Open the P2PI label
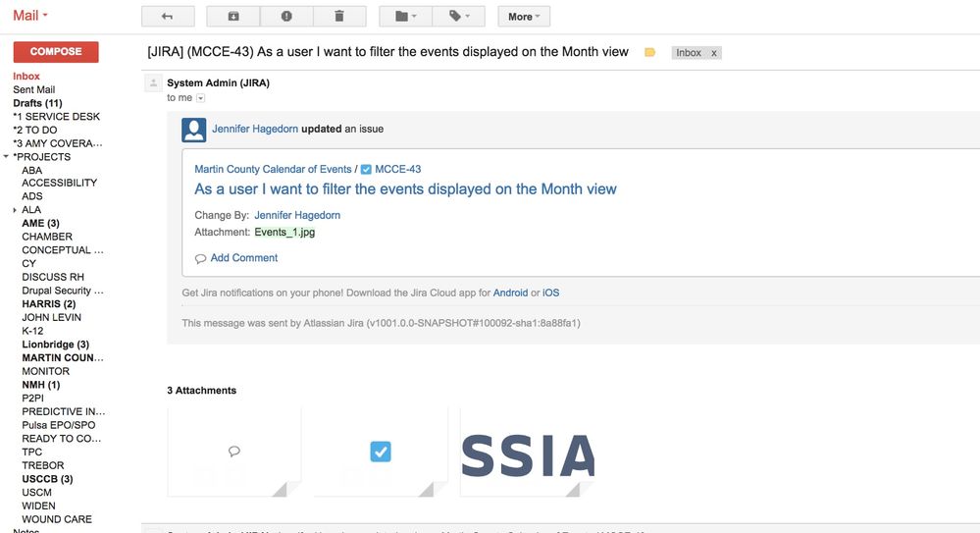Image resolution: width=980 pixels, height=533 pixels. tap(32, 398)
